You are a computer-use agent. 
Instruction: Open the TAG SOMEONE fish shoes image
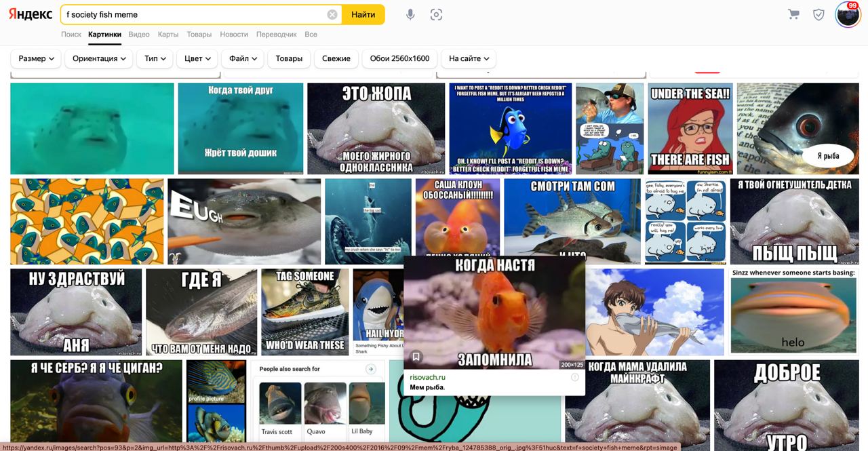point(305,312)
